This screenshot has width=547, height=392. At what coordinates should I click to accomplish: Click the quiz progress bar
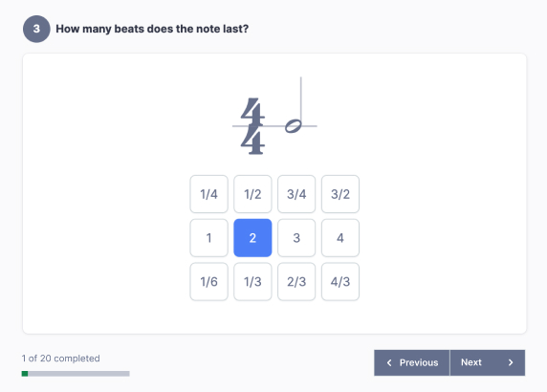tap(76, 374)
